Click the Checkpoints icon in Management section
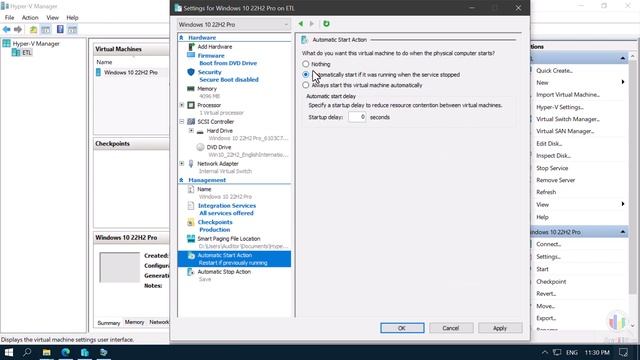 point(191,222)
